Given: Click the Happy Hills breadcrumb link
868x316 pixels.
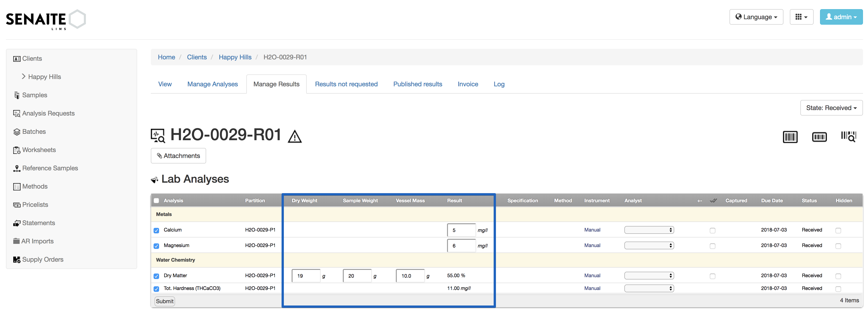Looking at the screenshot, I should tap(235, 57).
